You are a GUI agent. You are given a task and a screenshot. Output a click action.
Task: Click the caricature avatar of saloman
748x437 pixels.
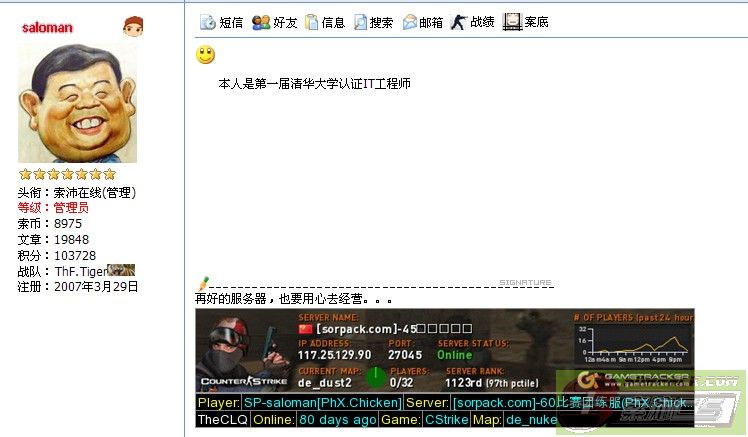(77, 104)
